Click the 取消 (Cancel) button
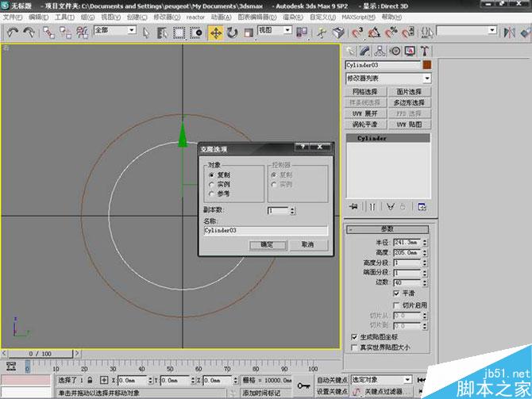The height and width of the screenshot is (399, 532). tap(308, 245)
